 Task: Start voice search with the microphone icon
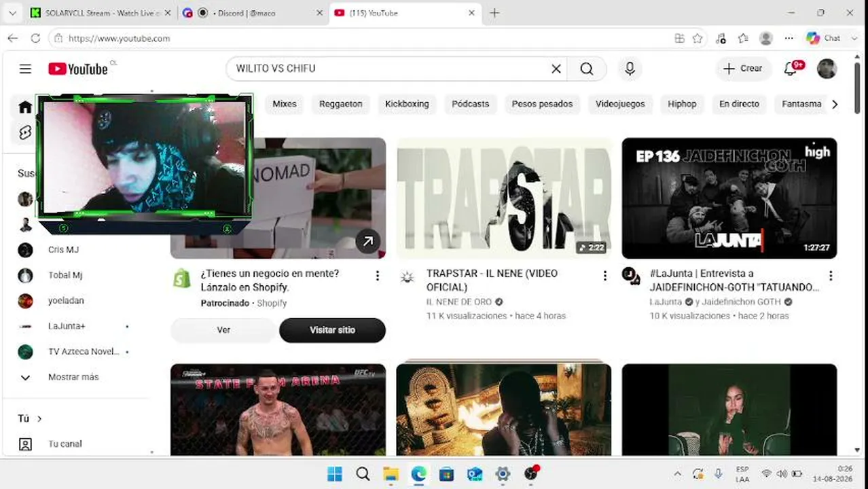pos(630,69)
